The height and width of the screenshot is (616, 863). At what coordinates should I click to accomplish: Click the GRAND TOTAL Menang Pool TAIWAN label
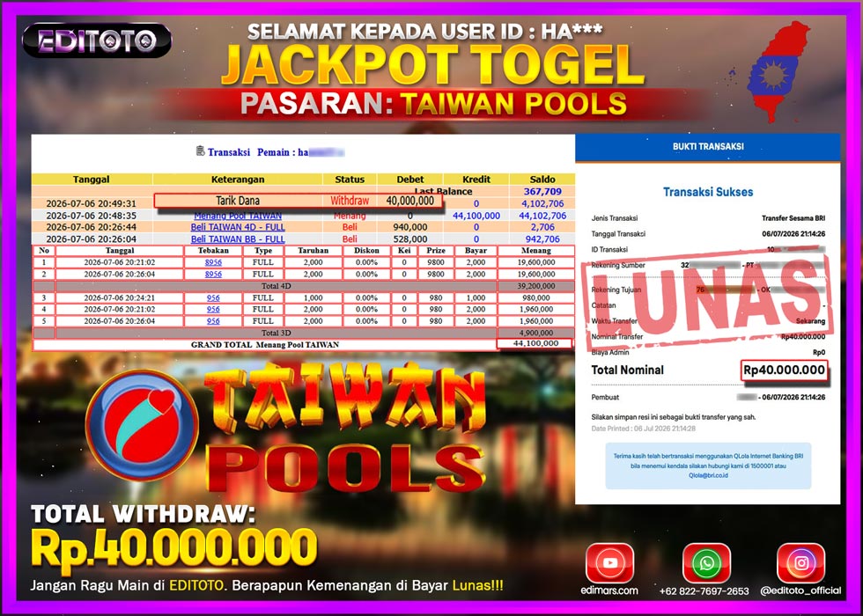point(265,345)
